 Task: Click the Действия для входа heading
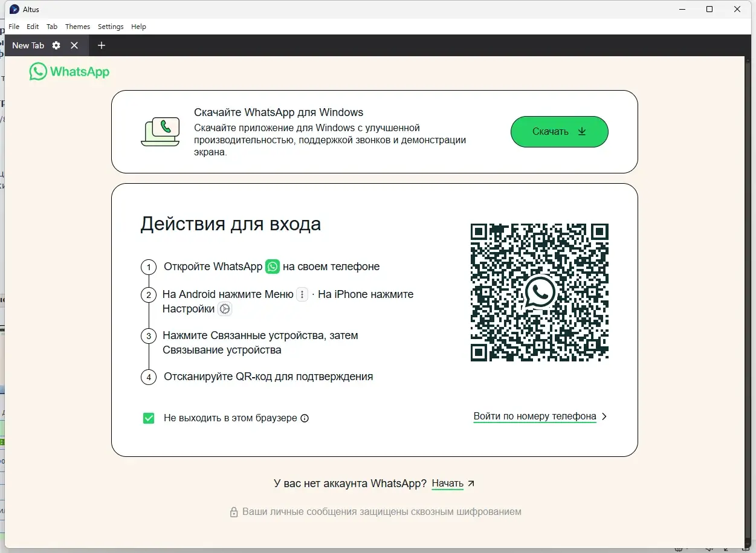click(231, 224)
